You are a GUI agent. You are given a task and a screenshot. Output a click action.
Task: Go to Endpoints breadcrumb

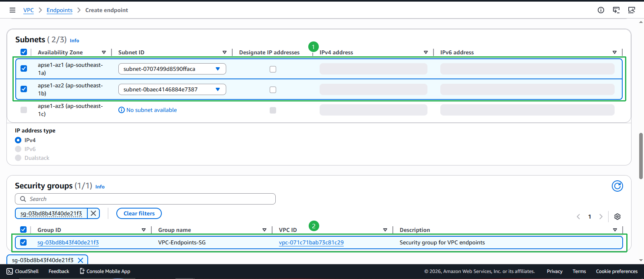pyautogui.click(x=60, y=10)
